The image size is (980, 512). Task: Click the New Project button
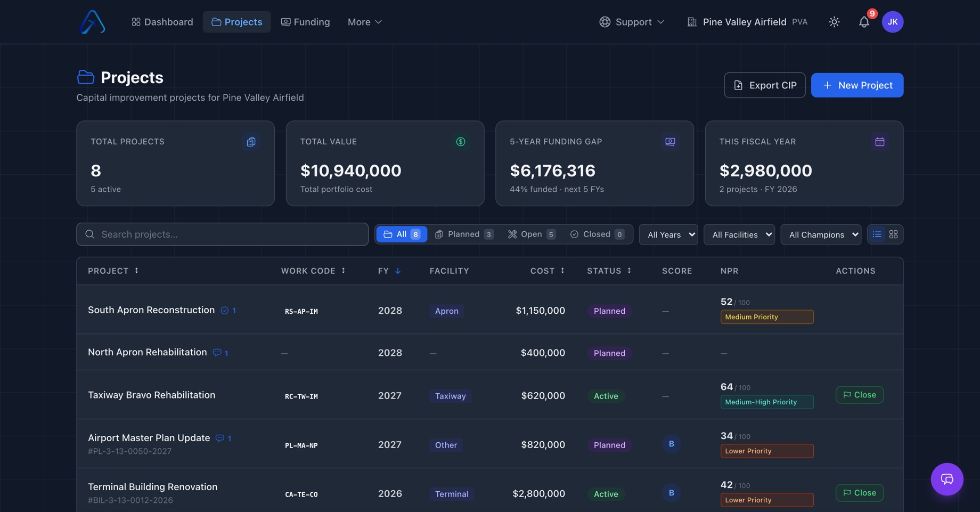(856, 85)
